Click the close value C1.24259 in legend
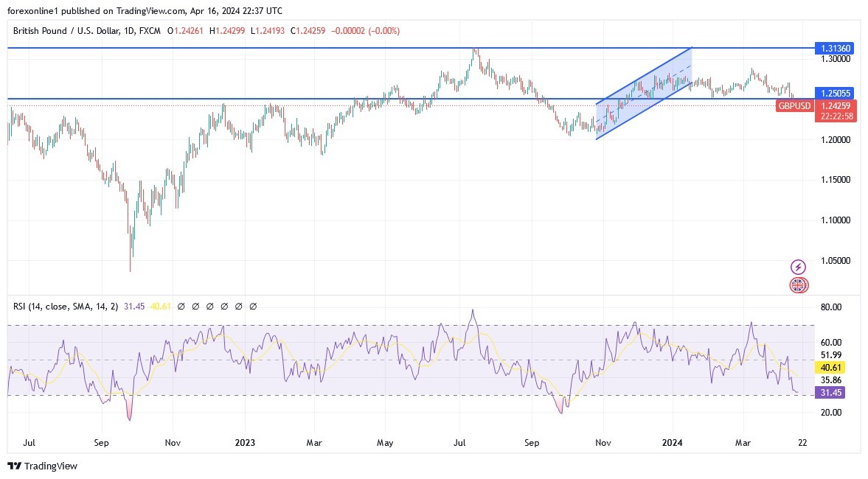868x479 pixels. 308,31
